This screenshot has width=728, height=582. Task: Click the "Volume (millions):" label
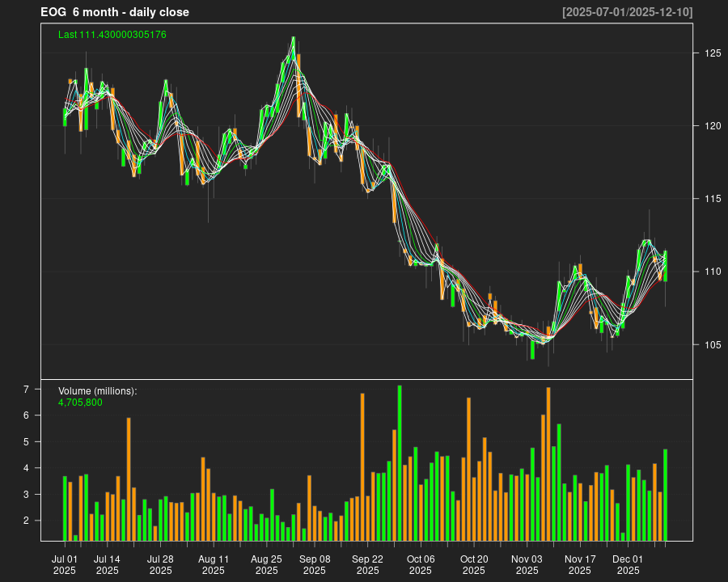[98, 391]
